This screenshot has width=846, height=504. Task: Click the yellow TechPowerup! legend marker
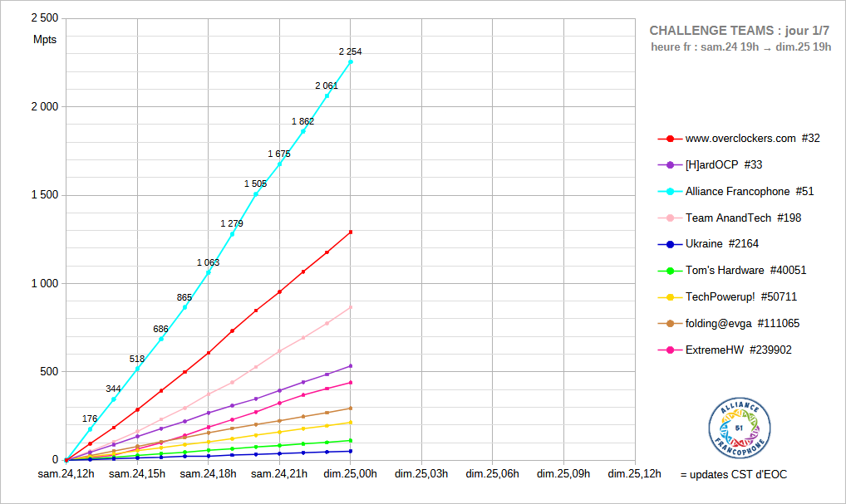670,297
